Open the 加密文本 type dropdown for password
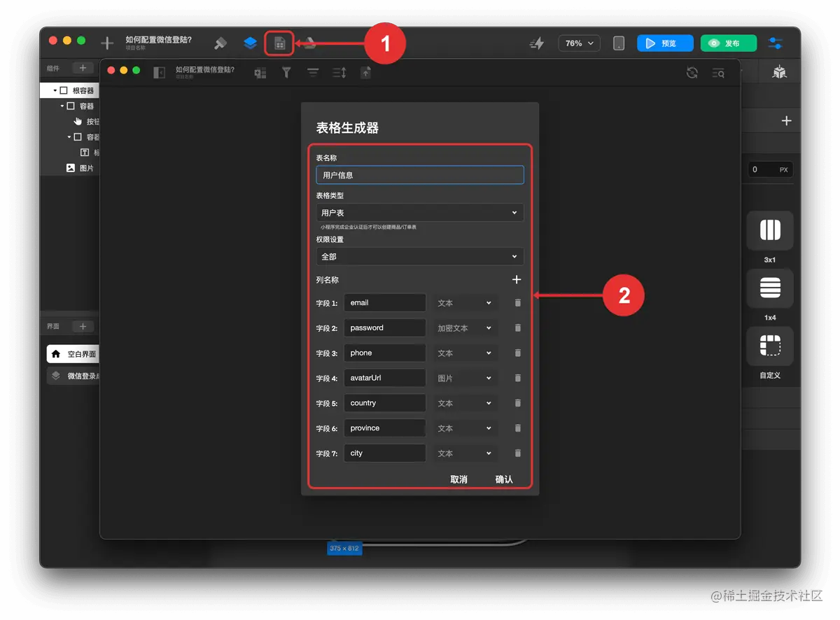The image size is (840, 620). coord(465,328)
